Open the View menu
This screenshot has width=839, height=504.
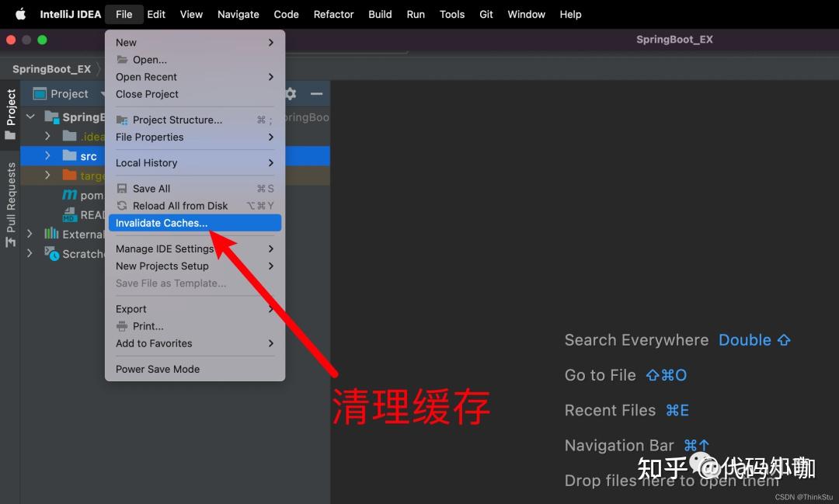pyautogui.click(x=191, y=15)
